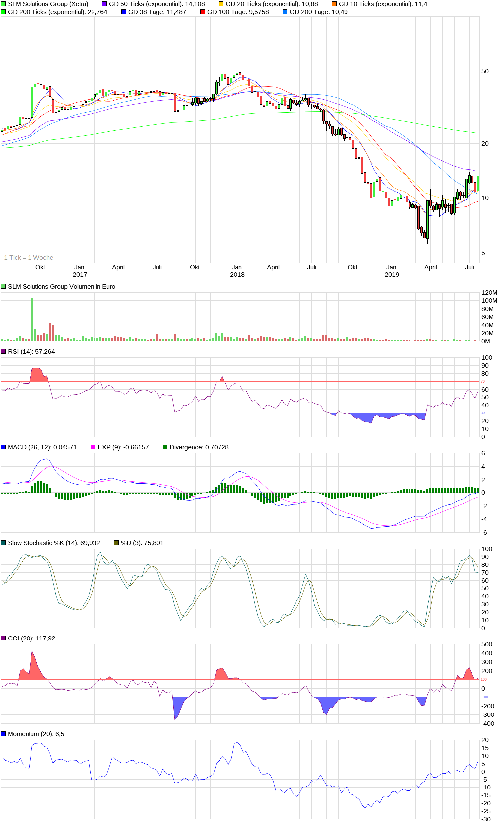Image resolution: width=504 pixels, height=826 pixels.
Task: Click the blue '-100' CCI threshold label
Action: coord(484,697)
